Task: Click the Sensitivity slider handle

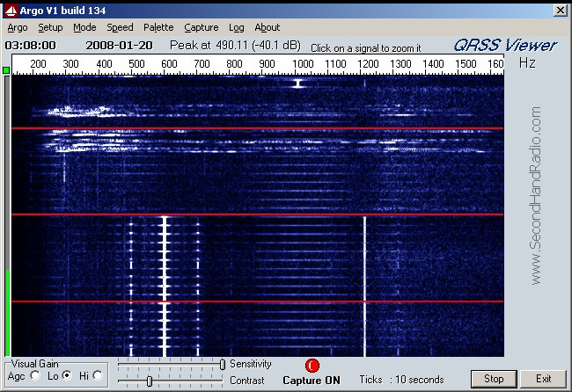Action: [223, 364]
